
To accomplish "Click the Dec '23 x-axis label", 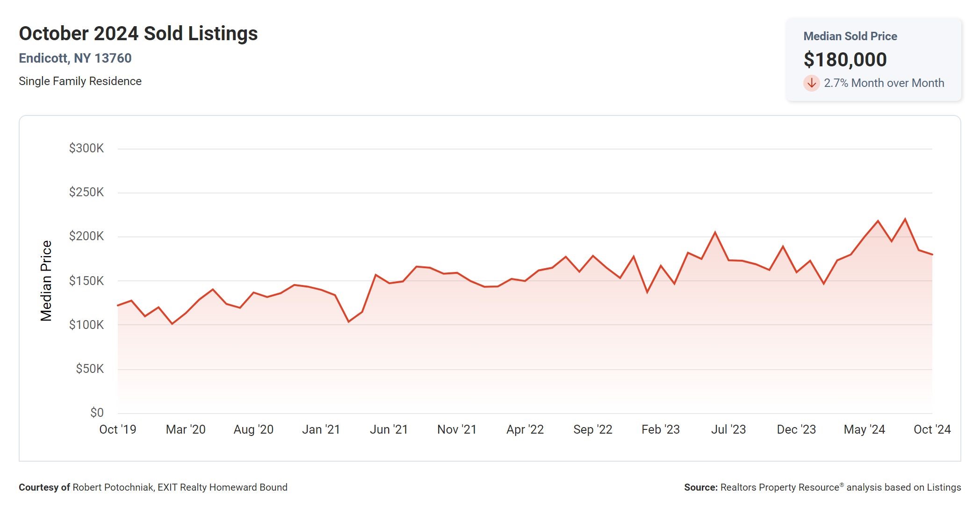I will click(x=796, y=429).
